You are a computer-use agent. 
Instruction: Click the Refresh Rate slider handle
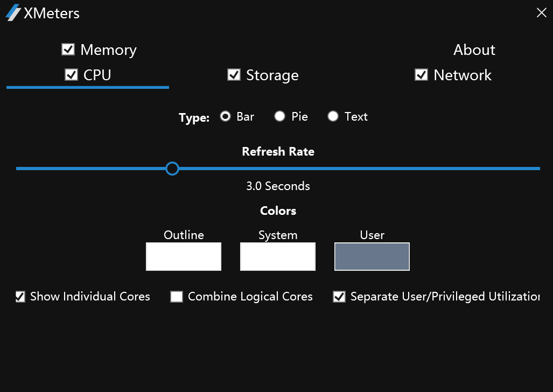(172, 169)
